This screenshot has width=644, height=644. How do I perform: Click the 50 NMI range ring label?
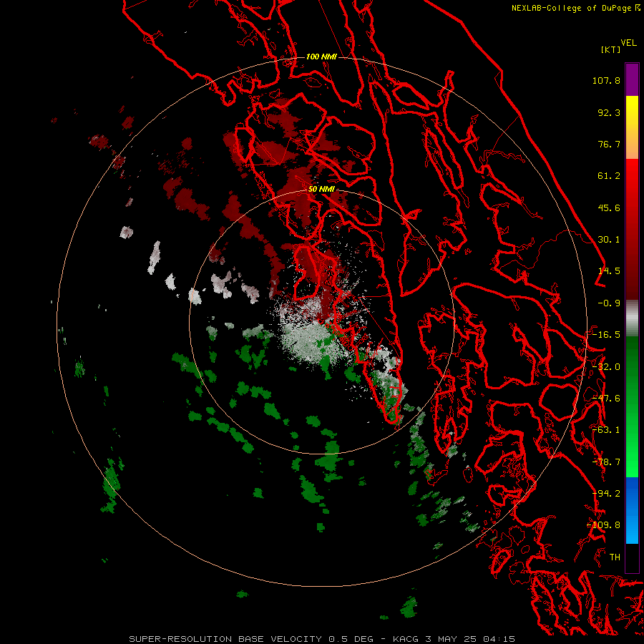pos(321,190)
